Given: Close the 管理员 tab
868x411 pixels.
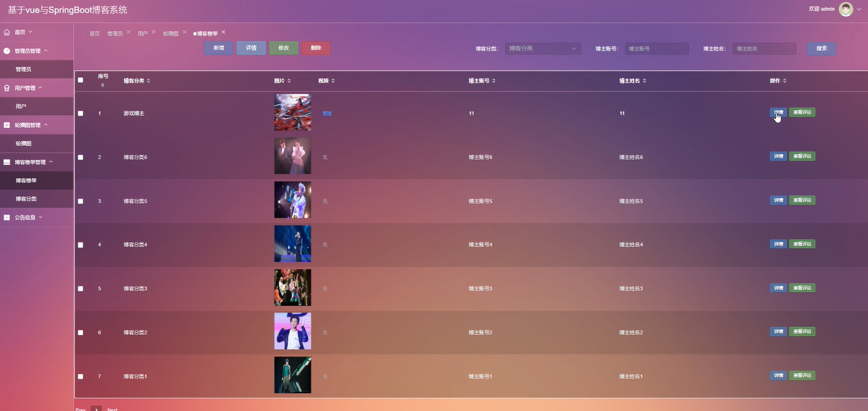Looking at the screenshot, I should [128, 32].
